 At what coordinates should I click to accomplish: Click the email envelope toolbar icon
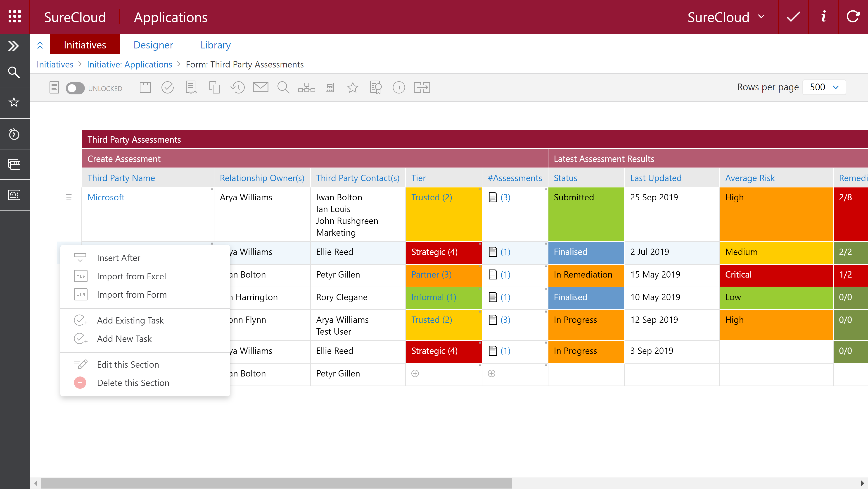coord(261,87)
